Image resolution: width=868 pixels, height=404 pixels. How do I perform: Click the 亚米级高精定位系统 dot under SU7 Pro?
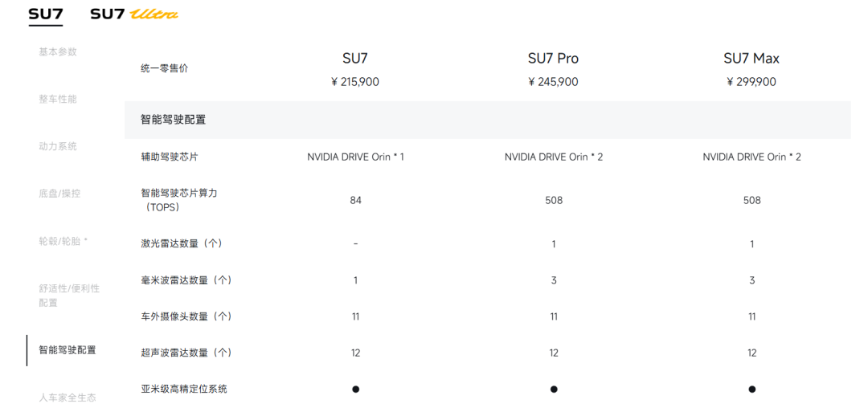coord(554,390)
